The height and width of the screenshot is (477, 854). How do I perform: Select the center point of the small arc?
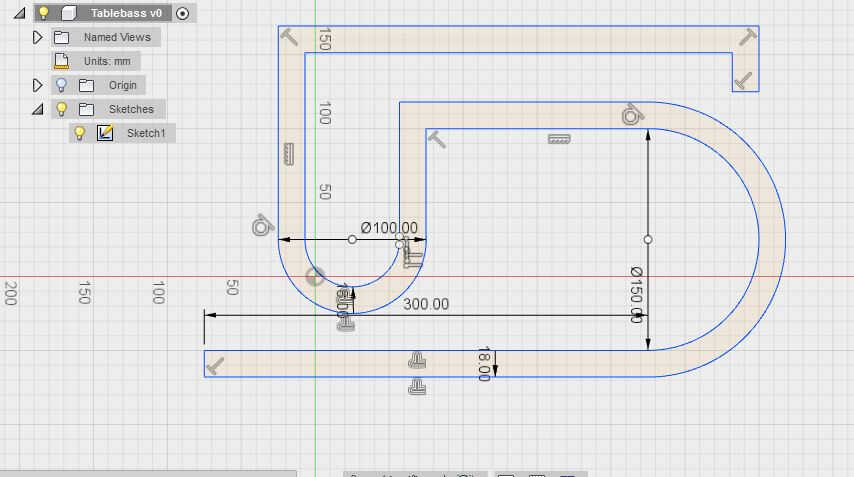point(352,240)
